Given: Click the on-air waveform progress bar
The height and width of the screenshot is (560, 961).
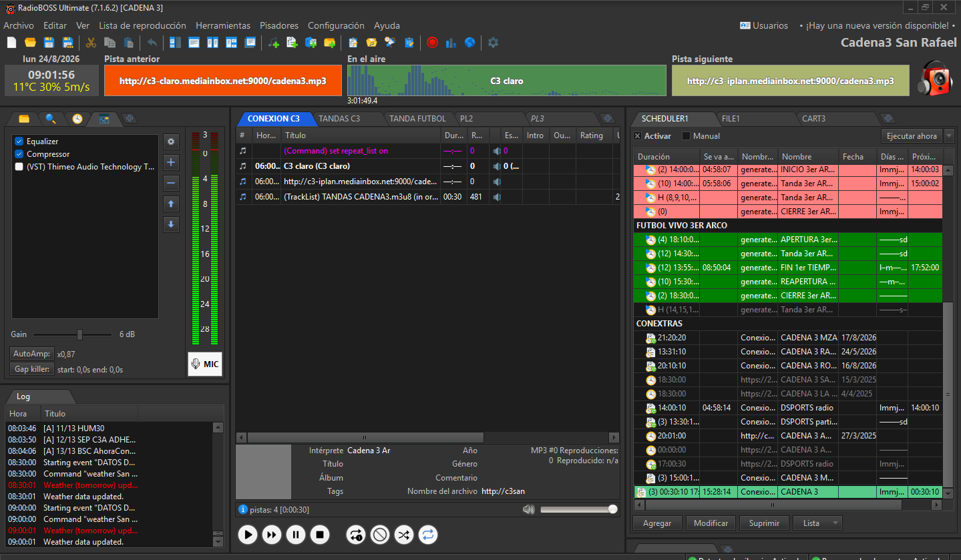Looking at the screenshot, I should [507, 81].
